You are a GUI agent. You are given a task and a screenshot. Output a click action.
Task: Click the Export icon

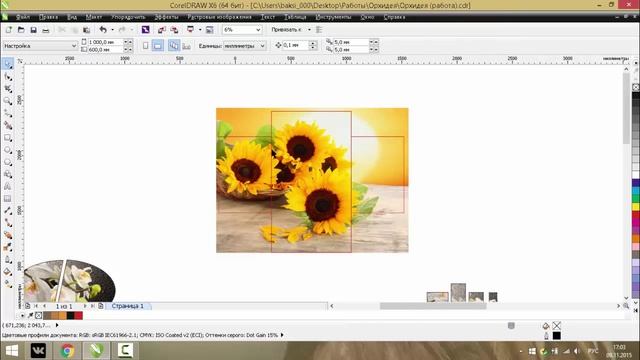tap(174, 30)
